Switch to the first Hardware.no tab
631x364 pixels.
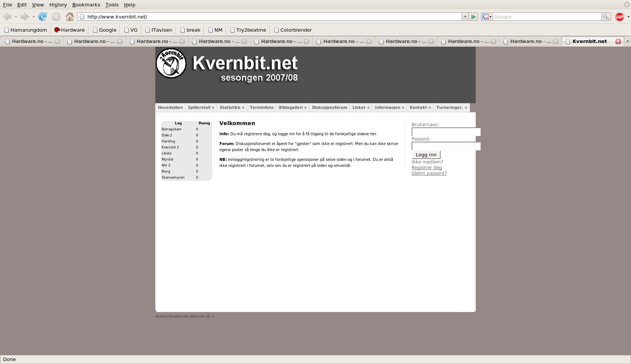click(x=32, y=41)
